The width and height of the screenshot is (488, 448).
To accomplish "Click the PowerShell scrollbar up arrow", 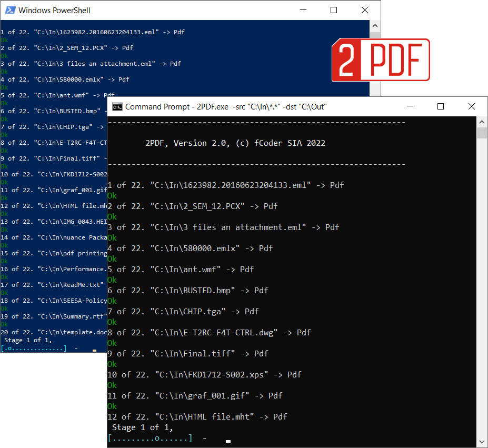I will point(374,25).
